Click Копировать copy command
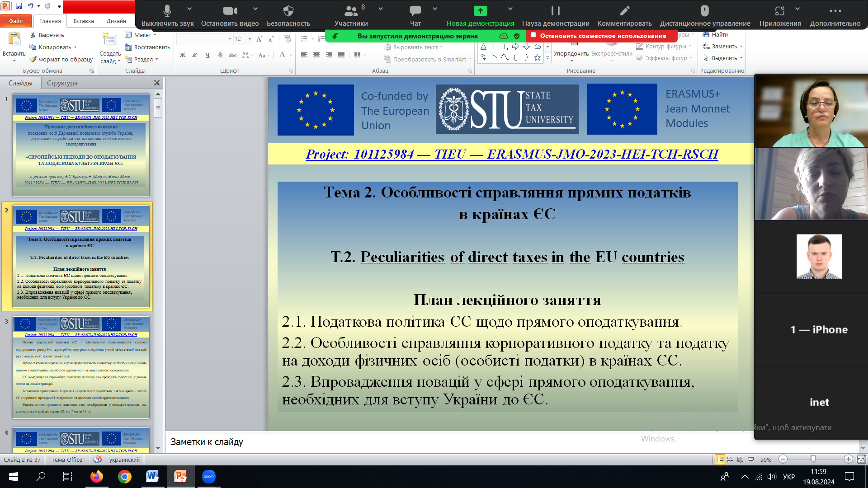The height and width of the screenshot is (488, 868). pos(52,47)
